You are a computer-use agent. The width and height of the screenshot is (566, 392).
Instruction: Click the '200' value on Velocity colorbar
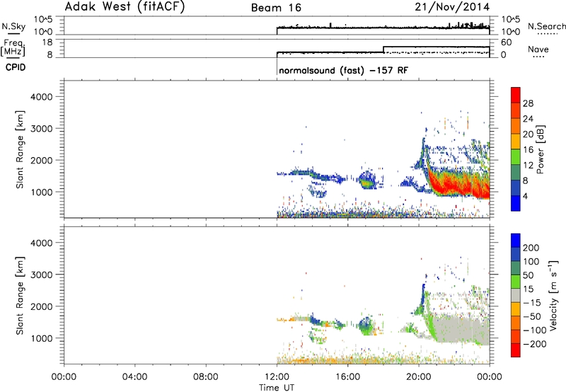coord(531,248)
